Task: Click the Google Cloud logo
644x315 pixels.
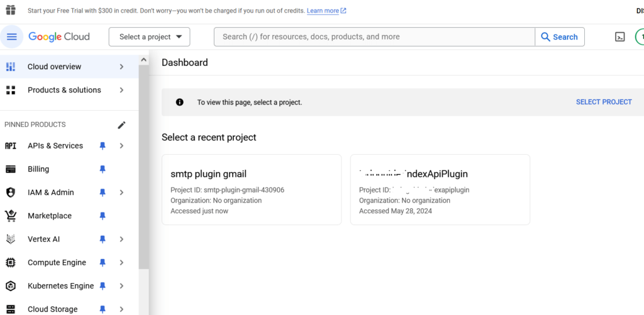Action: pos(59,36)
